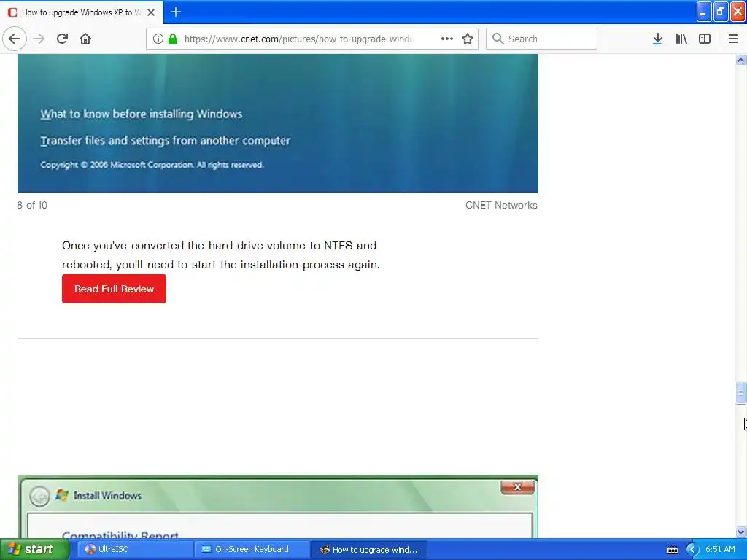Expand hidden system tray icons
747x560 pixels.
coord(692,550)
